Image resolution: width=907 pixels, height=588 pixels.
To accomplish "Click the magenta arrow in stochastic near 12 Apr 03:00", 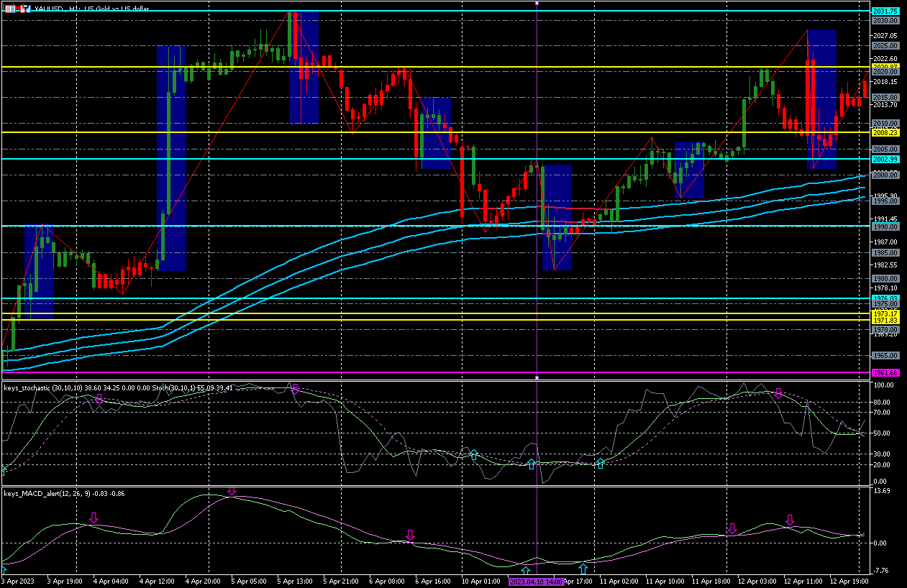I will click(778, 394).
